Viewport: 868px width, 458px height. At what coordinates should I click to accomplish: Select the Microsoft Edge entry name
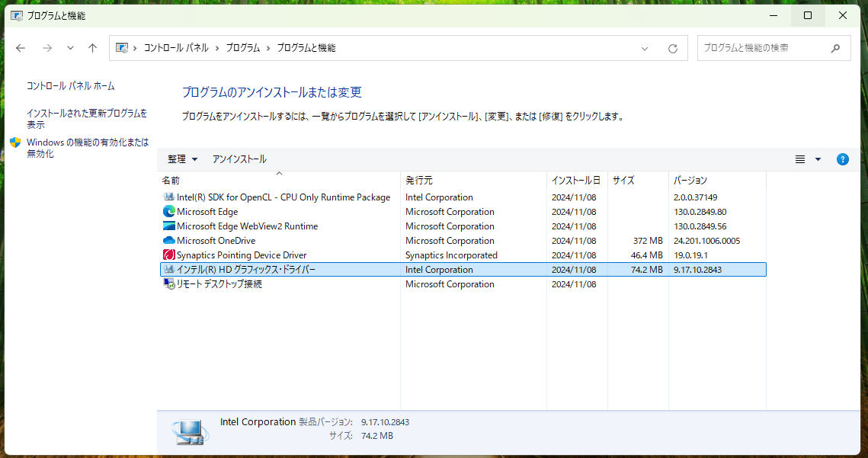tap(207, 212)
